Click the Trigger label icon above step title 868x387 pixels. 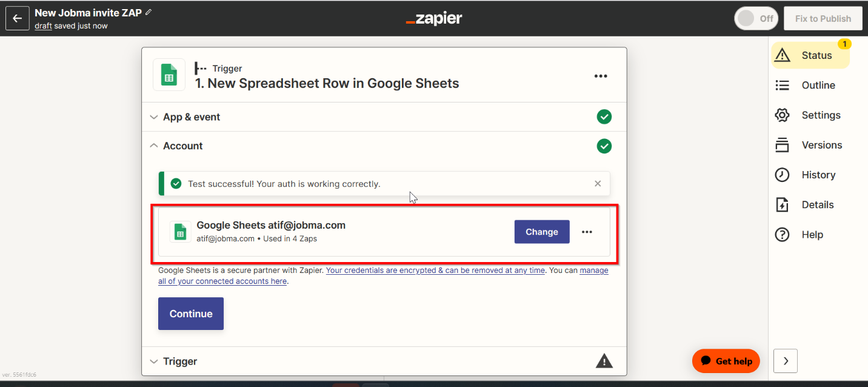coord(201,69)
